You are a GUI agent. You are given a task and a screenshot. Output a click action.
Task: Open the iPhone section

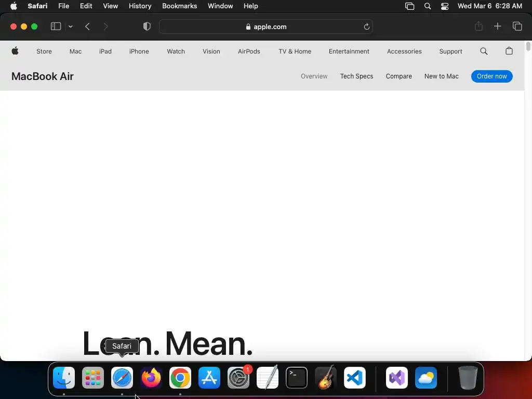pos(139,51)
